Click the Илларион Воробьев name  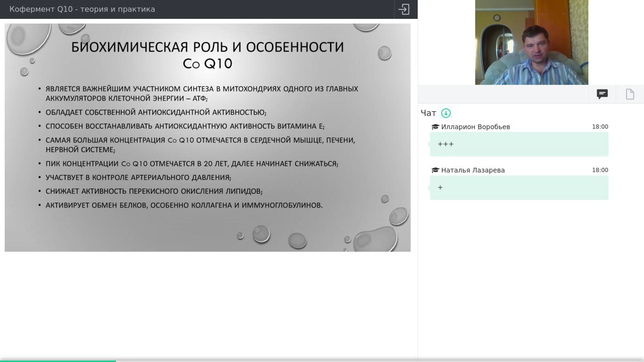click(475, 127)
